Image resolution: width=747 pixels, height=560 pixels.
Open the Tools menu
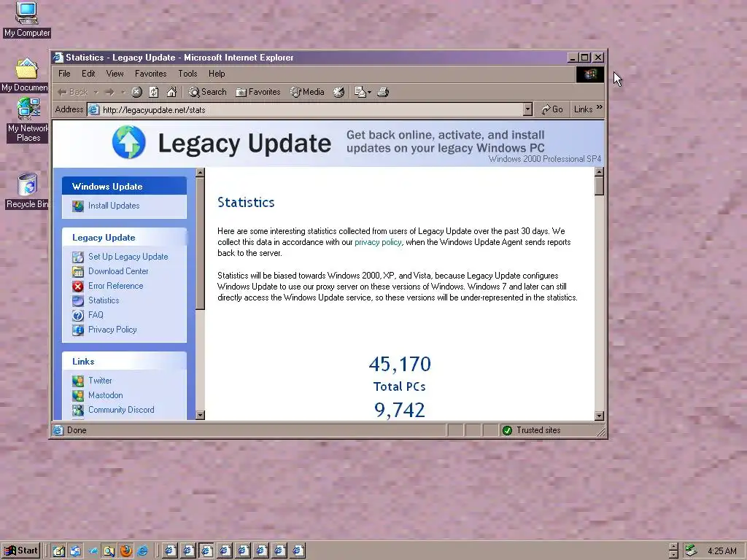187,74
